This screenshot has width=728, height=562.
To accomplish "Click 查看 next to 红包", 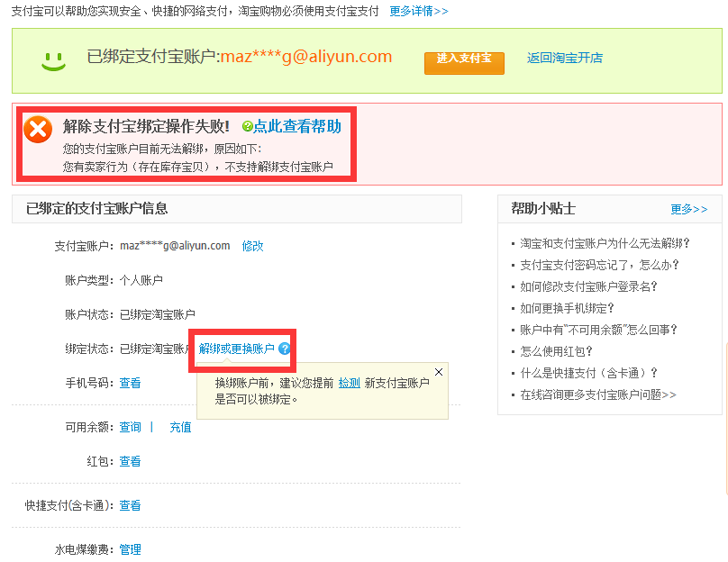I will click(x=130, y=461).
